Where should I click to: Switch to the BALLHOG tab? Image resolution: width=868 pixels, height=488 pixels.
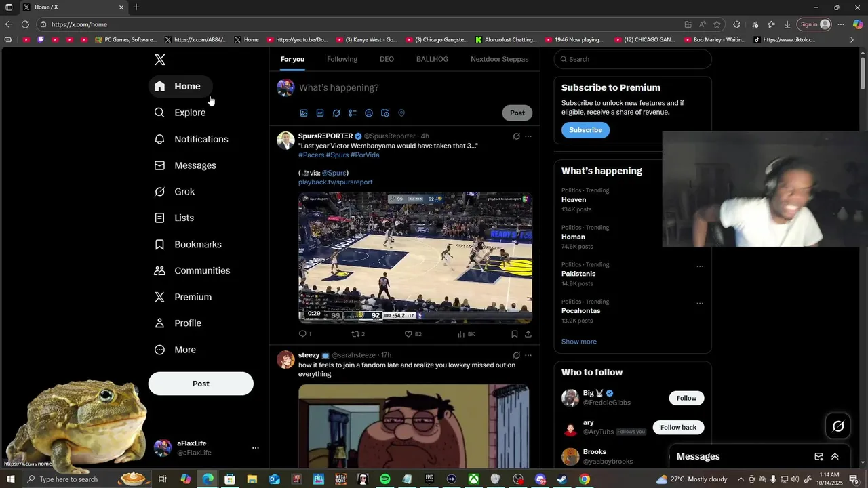pyautogui.click(x=432, y=59)
